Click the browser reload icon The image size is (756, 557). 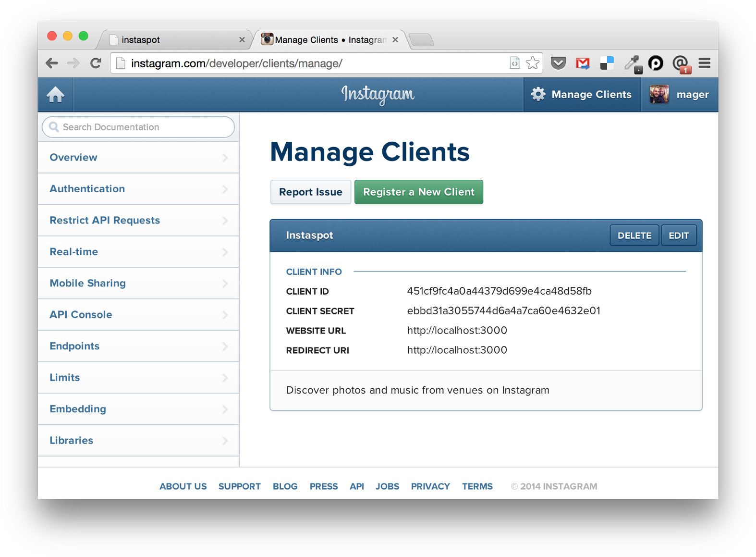pyautogui.click(x=96, y=63)
